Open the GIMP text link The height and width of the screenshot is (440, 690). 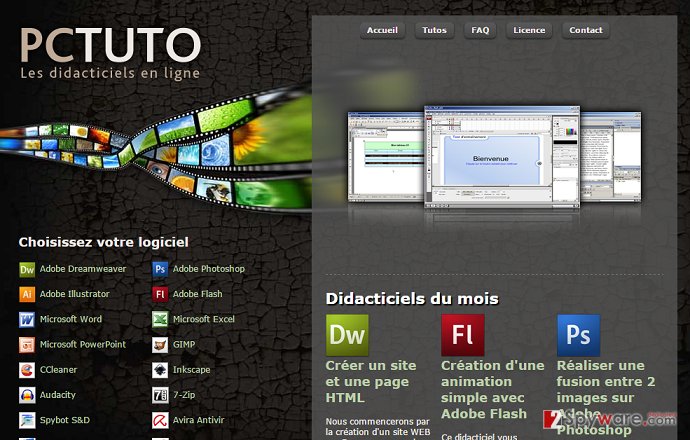click(x=184, y=345)
